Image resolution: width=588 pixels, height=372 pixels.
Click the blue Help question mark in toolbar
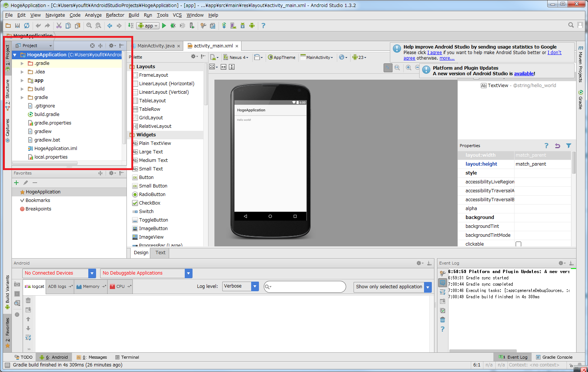(263, 26)
